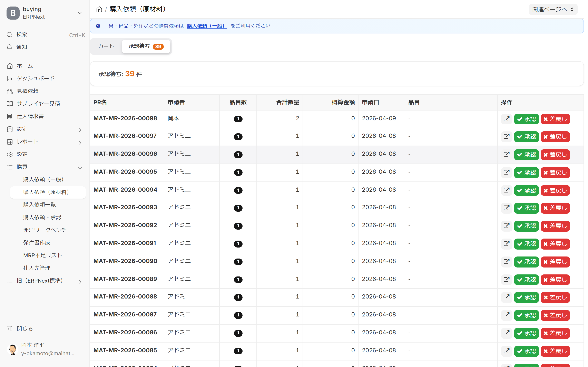Click the 仕入請求書 invoice icon

10,116
